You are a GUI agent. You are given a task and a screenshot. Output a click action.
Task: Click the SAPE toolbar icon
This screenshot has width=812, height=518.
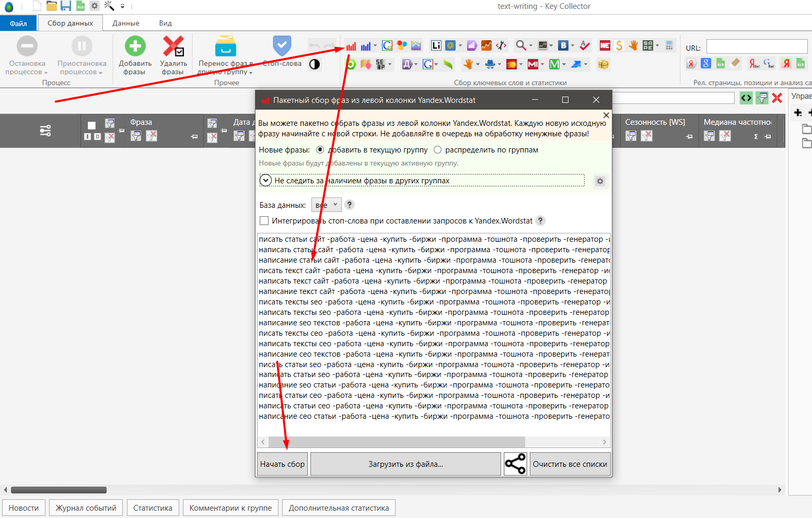point(648,45)
